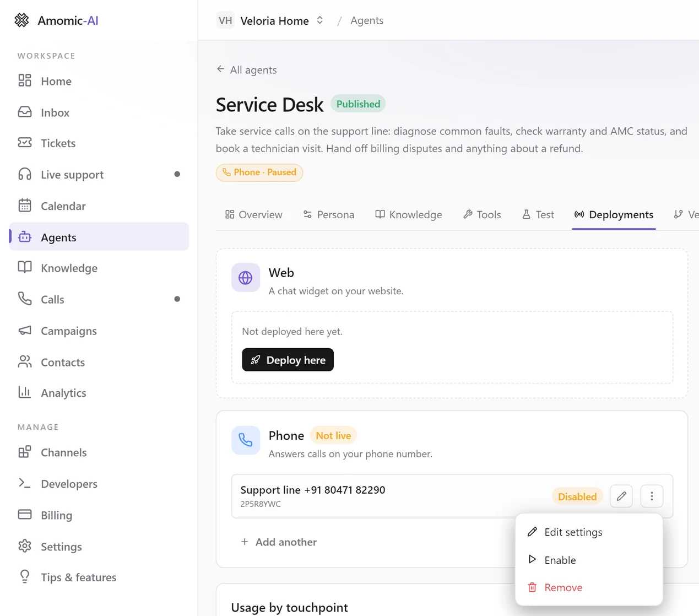Choose Remove in the deployment menu
The width and height of the screenshot is (699, 616).
[x=589, y=587]
